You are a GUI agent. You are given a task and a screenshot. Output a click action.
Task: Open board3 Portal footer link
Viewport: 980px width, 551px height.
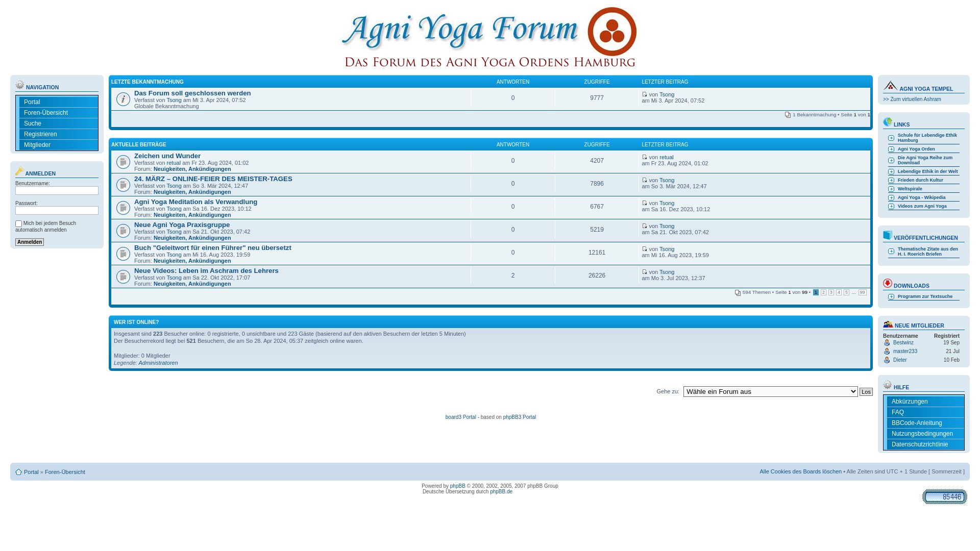(x=460, y=417)
